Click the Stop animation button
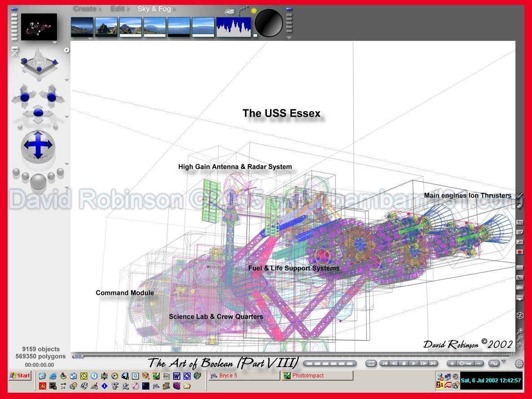Screen dimensions: 532x399 (404, 364)
